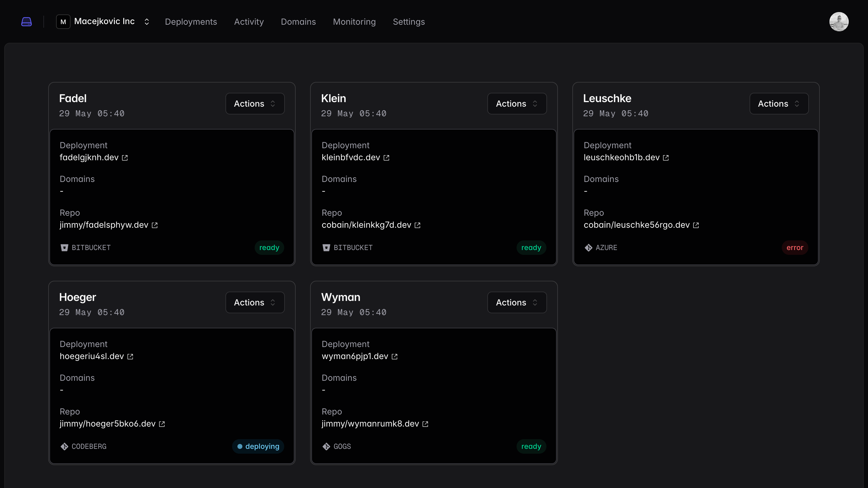Click the AZURE provider label
868x488 pixels.
pos(606,248)
